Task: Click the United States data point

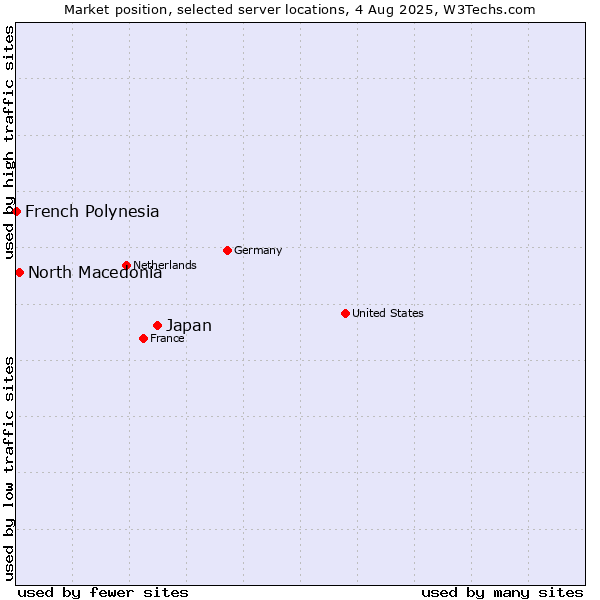Action: [345, 313]
